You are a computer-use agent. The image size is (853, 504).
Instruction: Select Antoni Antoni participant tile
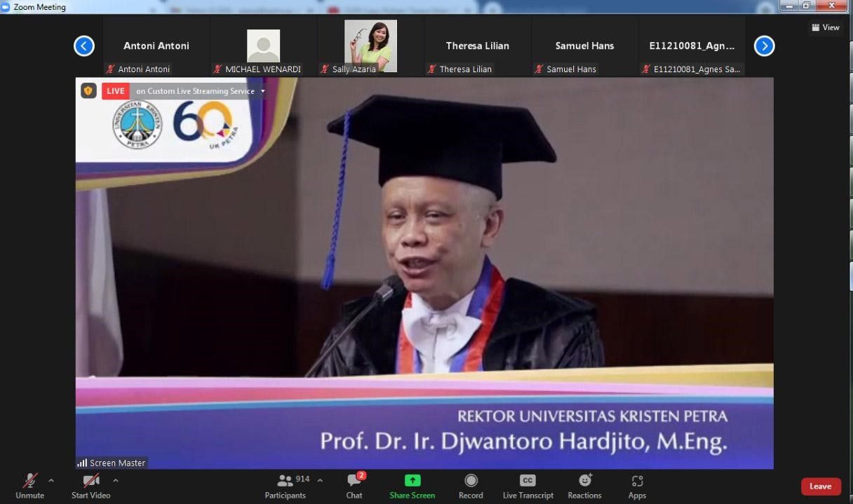pos(156,46)
